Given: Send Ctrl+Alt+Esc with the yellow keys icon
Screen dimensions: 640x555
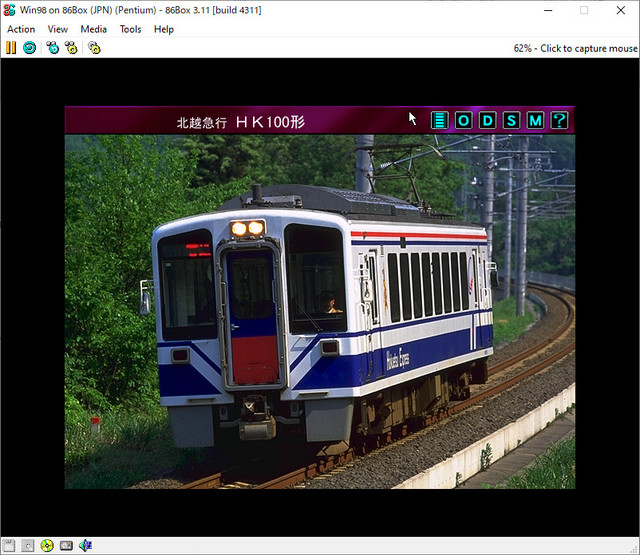Looking at the screenshot, I should (71, 48).
